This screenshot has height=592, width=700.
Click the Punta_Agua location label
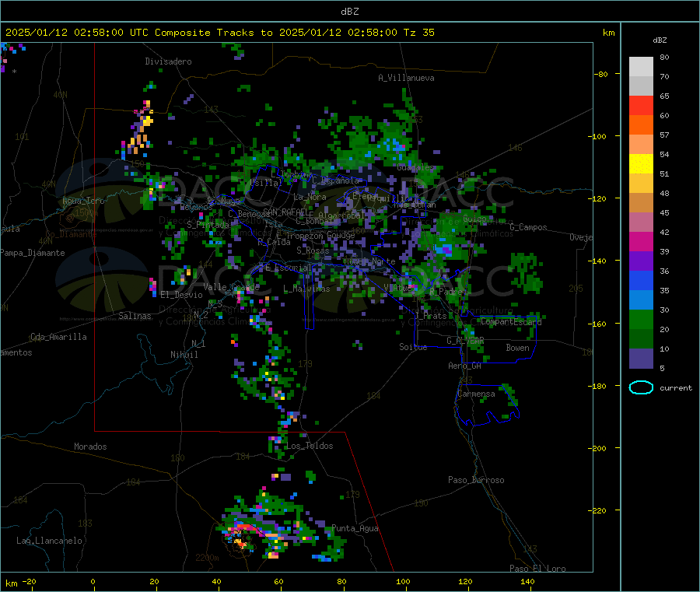(355, 528)
